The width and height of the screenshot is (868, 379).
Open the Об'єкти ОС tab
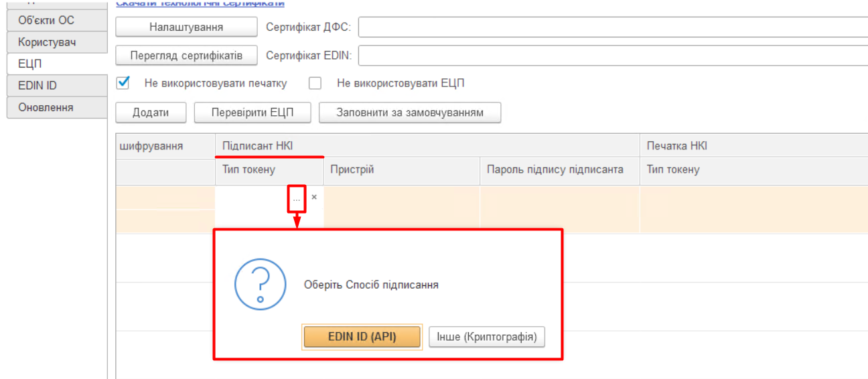56,20
